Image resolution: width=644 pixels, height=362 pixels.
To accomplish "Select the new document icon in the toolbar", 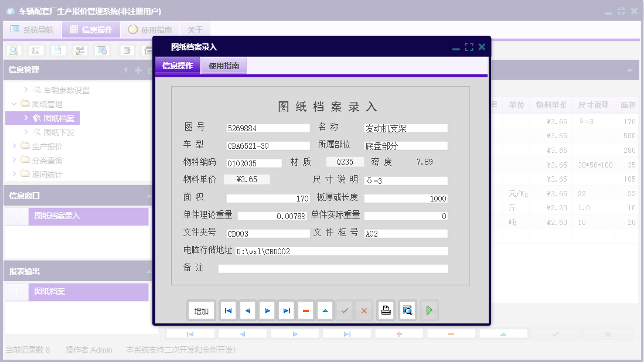I will tap(57, 50).
